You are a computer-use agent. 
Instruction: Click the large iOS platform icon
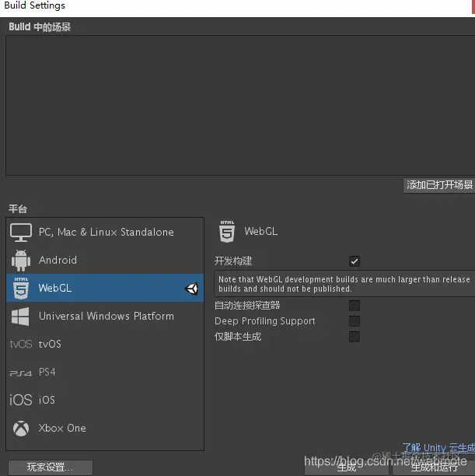click(21, 400)
